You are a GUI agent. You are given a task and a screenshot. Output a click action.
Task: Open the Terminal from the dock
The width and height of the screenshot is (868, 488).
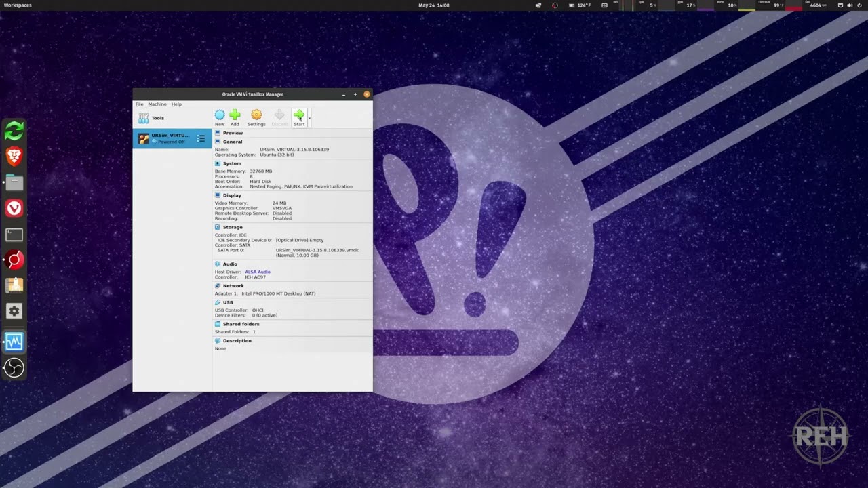14,235
